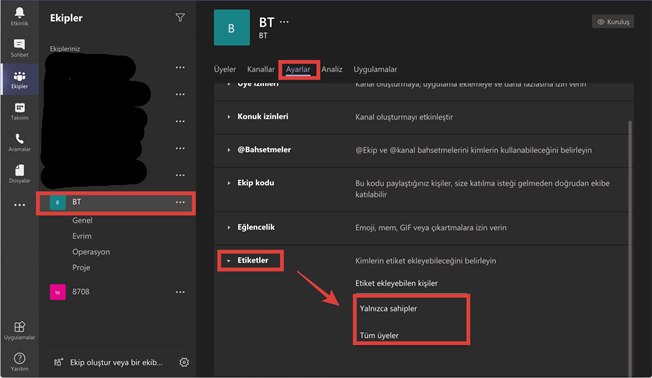Screen dimensions: 652x378
Task: Open the Operasyon channel
Action: (x=91, y=252)
